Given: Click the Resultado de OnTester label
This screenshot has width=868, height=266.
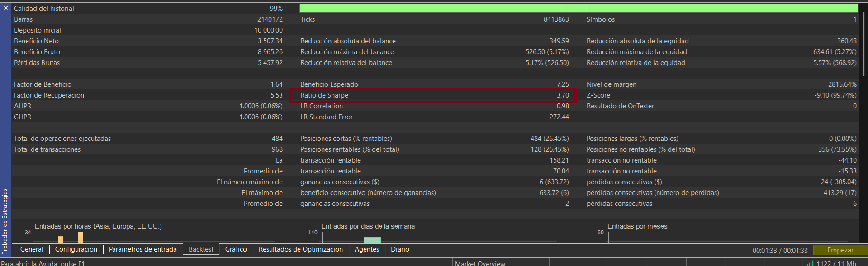Looking at the screenshot, I should pyautogui.click(x=620, y=106).
